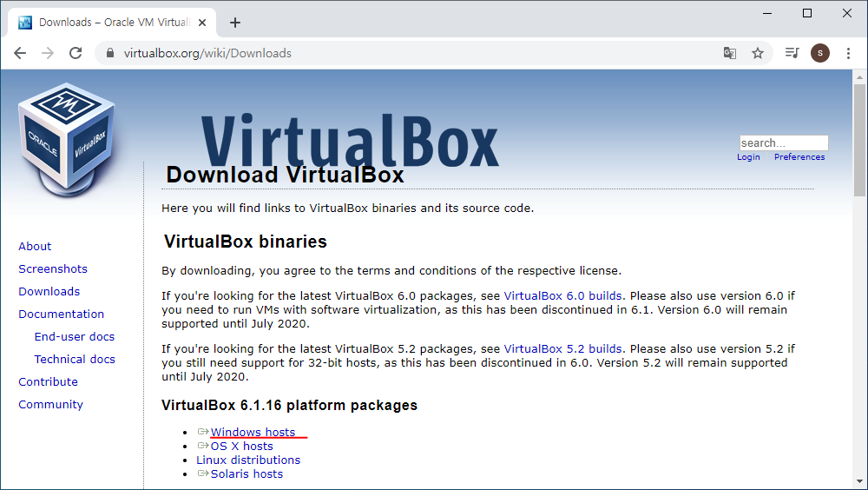Download the OS X hosts package
Viewport: 868px width, 490px height.
coord(242,447)
